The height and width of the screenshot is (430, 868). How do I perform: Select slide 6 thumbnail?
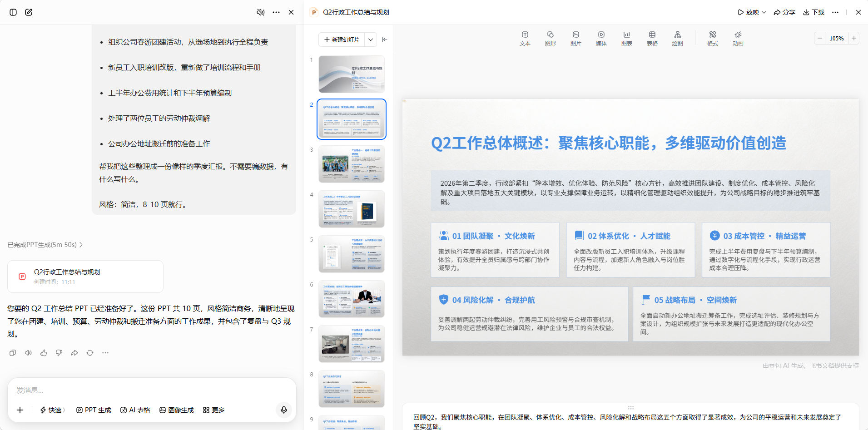point(352,299)
